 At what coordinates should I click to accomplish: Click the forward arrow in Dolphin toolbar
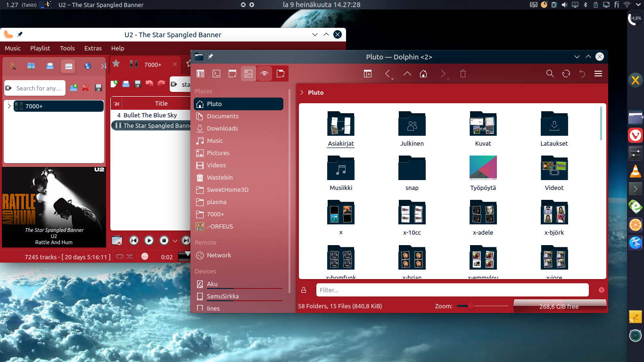[x=443, y=74]
